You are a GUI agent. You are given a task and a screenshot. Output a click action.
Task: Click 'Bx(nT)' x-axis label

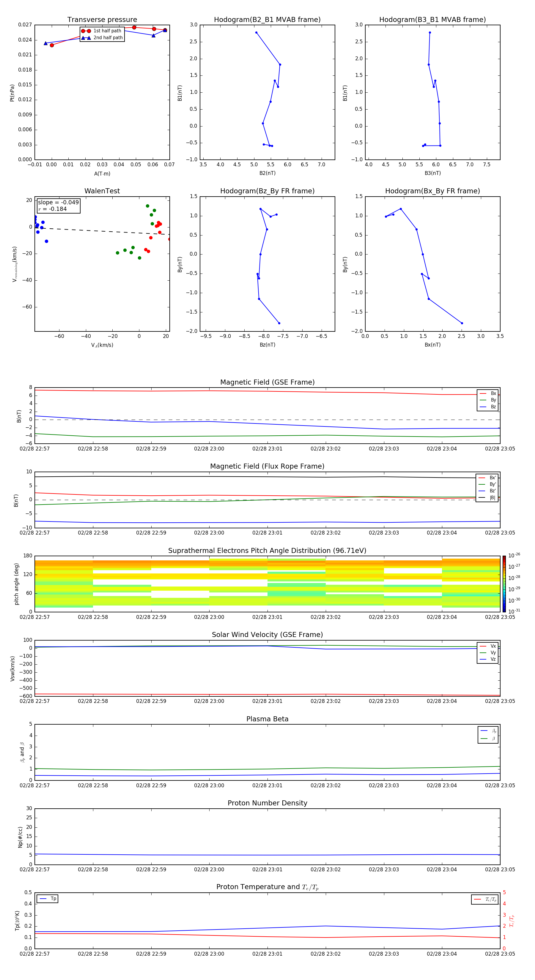click(432, 345)
